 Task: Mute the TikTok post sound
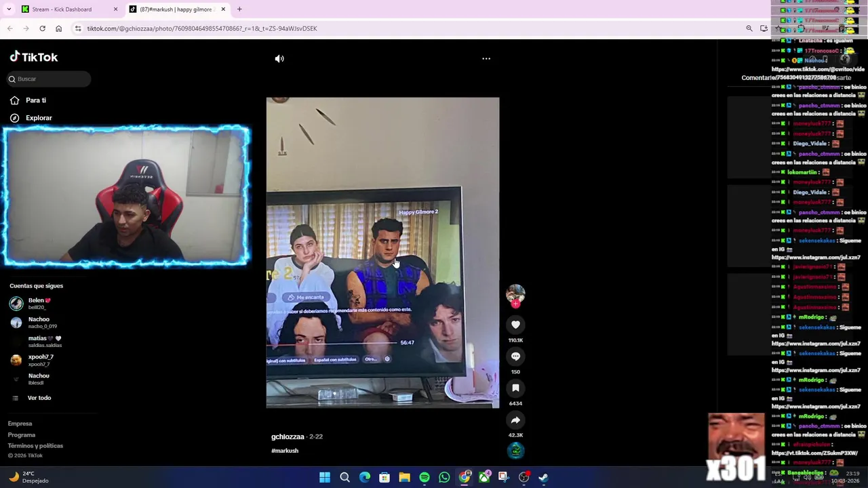tap(279, 58)
